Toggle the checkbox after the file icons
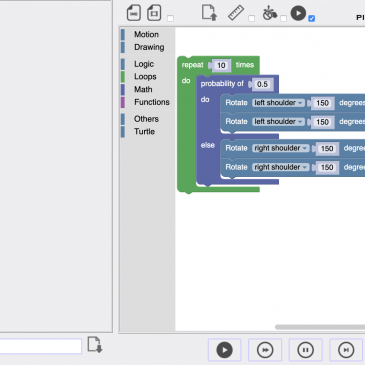This screenshot has width=365, height=365. tap(170, 18)
